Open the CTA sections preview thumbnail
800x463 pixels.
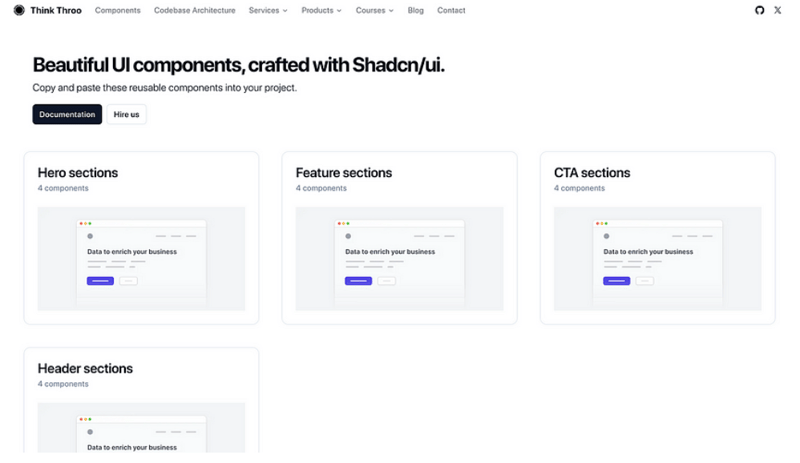click(x=657, y=259)
